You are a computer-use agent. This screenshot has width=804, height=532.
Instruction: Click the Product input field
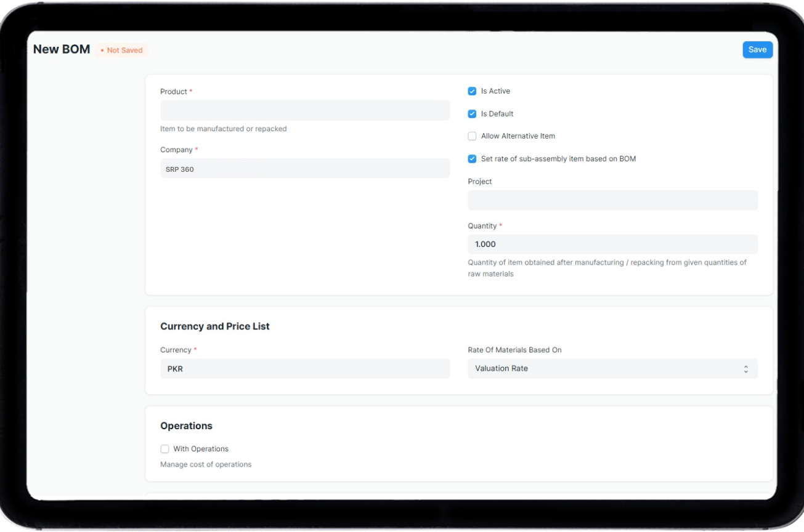pyautogui.click(x=305, y=110)
